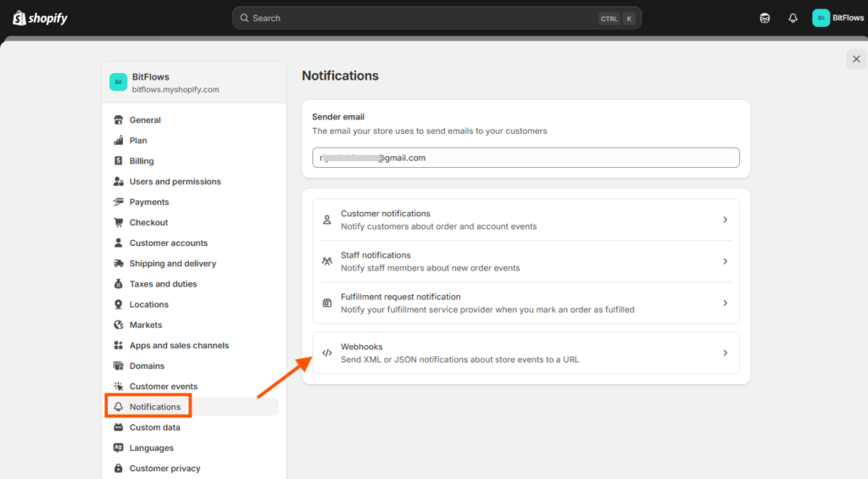Screen dimensions: 868x479
Task: Click the Sidekick assistant icon in header
Action: coord(765,18)
